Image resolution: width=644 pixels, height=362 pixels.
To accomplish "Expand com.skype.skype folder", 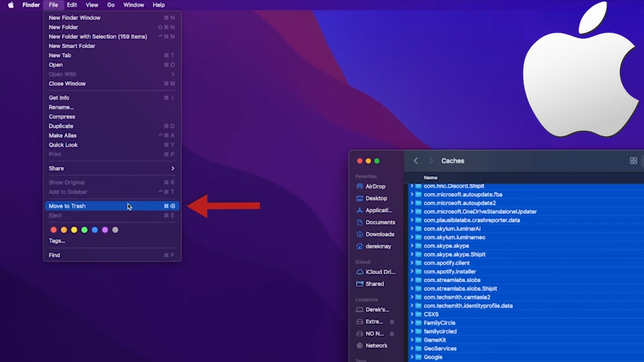I will pyautogui.click(x=412, y=246).
